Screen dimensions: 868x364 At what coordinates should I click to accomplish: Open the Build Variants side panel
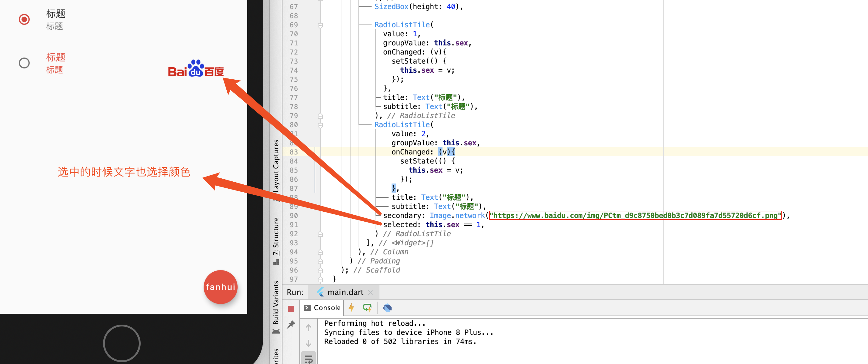pos(276,303)
